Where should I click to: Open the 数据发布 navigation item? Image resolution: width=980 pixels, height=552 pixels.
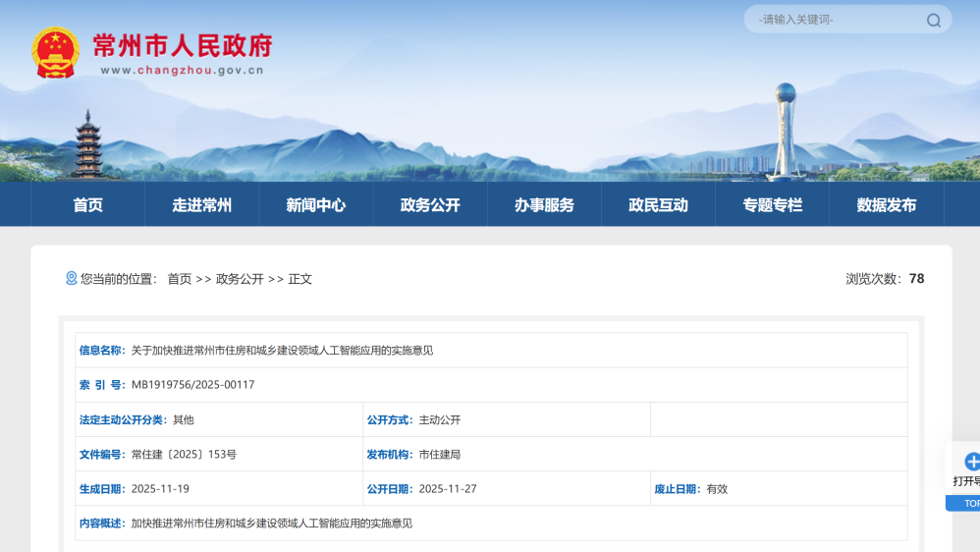tap(886, 205)
